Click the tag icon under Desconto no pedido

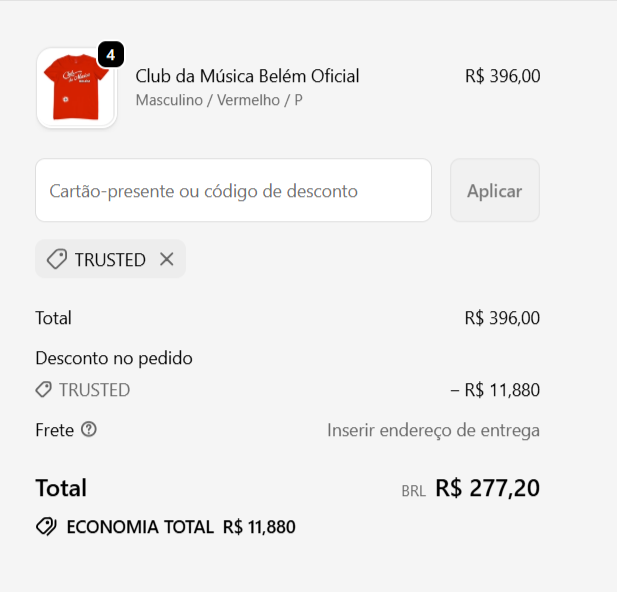(44, 390)
